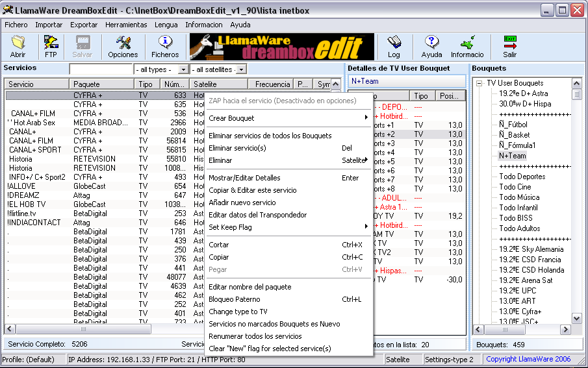Select Bloqueo Paterno menu entry
This screenshot has width=588, height=368.
(x=289, y=299)
